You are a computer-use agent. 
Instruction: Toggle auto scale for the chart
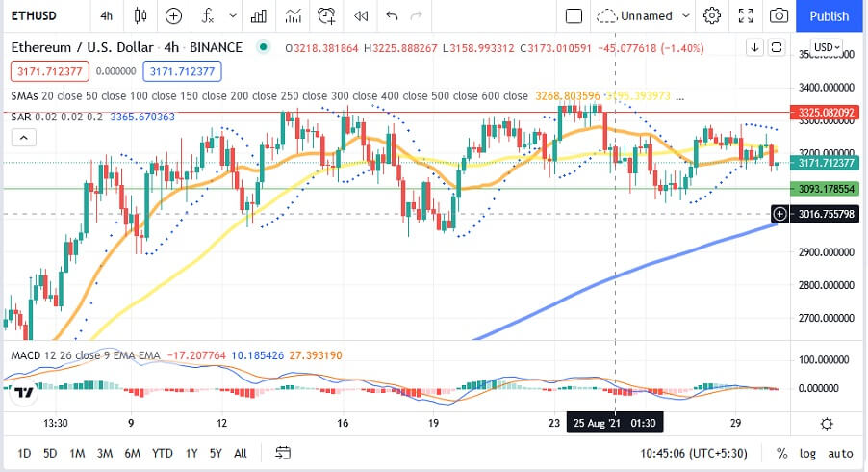840,453
